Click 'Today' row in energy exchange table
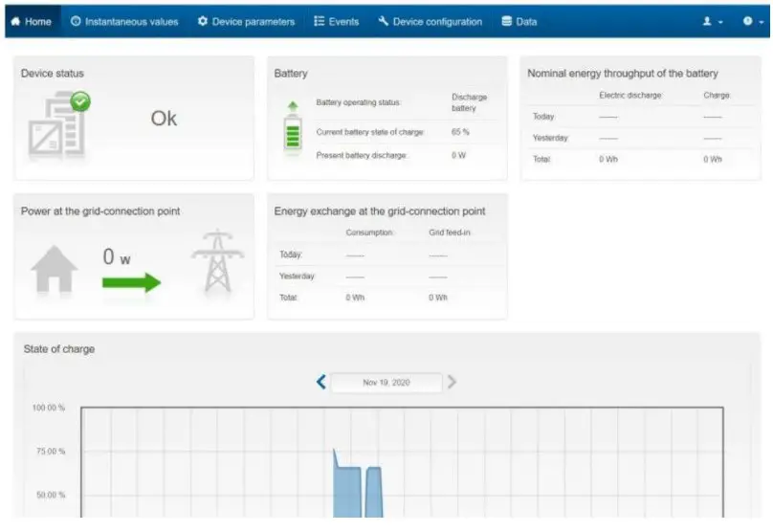This screenshot has width=773, height=532. click(x=387, y=255)
